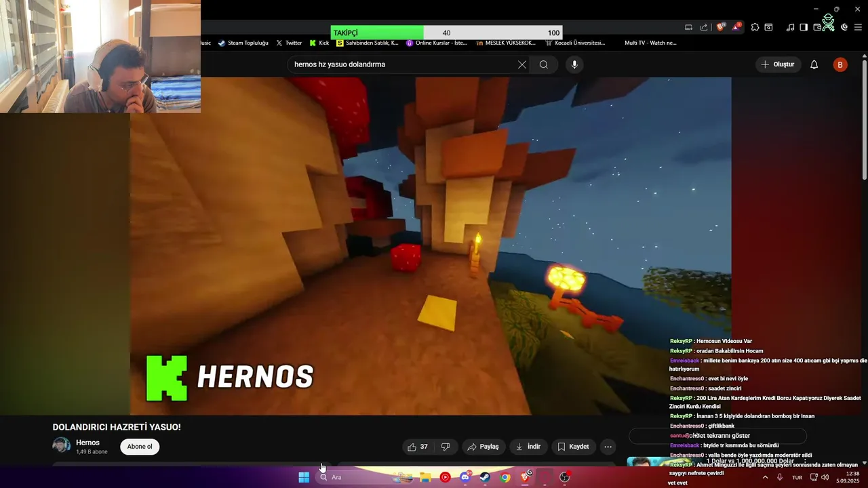The width and height of the screenshot is (868, 488).
Task: Click the share page arrow icon in address bar
Action: [704, 27]
